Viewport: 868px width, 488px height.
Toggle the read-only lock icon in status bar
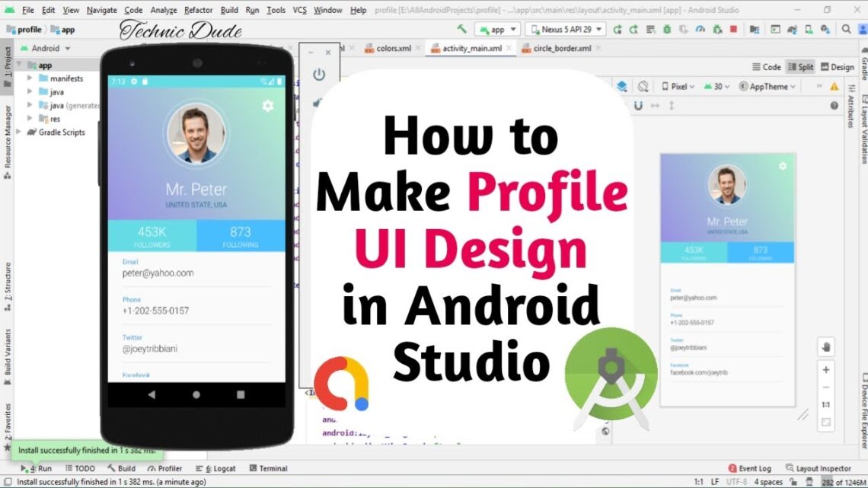[793, 482]
